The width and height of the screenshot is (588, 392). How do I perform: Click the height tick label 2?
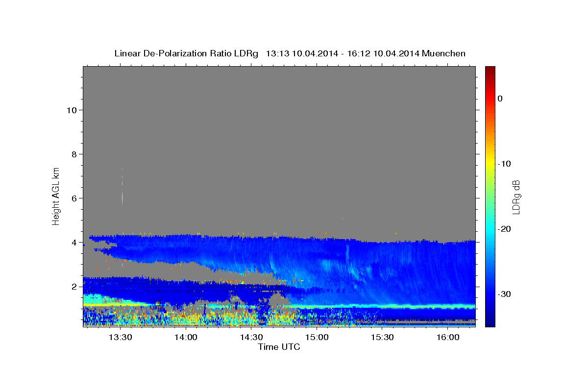click(73, 286)
